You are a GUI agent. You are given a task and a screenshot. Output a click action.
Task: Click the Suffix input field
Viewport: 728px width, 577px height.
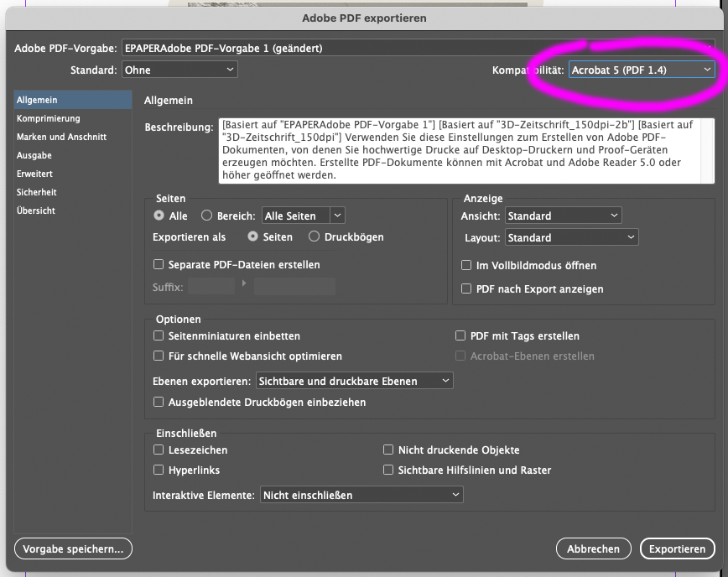tap(211, 287)
